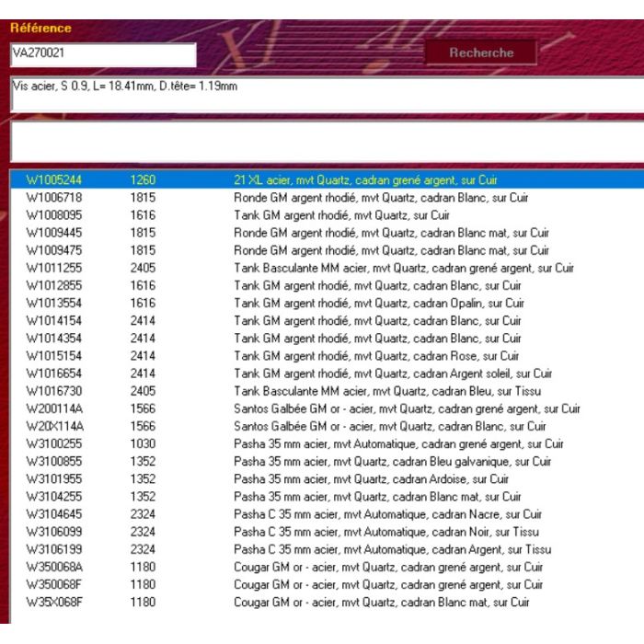Image resolution: width=644 pixels, height=644 pixels.
Task: Click value 2405 in row W1011255
Action: (143, 269)
